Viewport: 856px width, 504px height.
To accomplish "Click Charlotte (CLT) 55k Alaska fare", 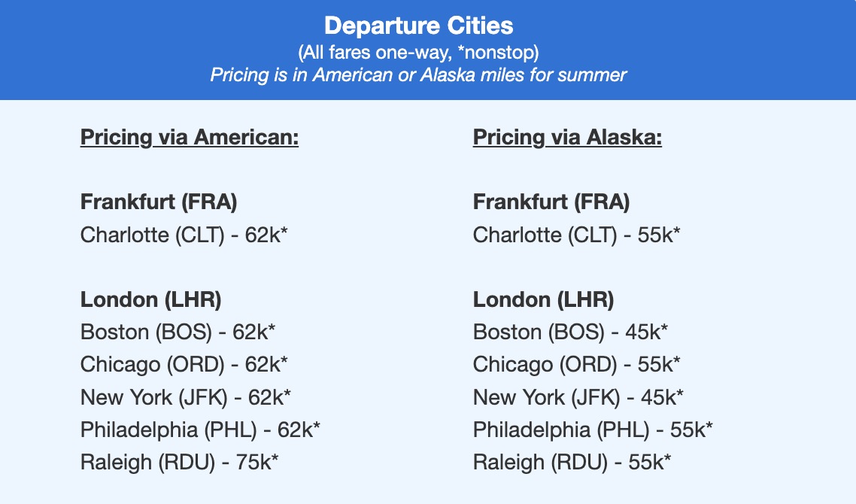I will pos(576,235).
